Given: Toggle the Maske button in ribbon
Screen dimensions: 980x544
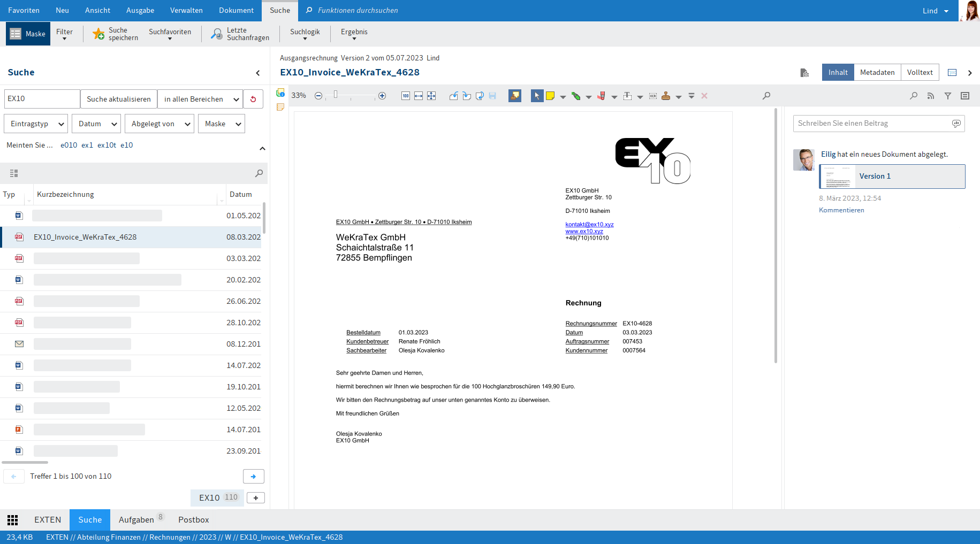Looking at the screenshot, I should 28,34.
